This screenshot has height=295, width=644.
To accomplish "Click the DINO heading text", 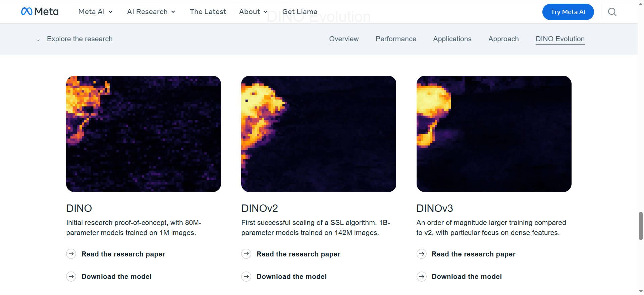I will 79,208.
